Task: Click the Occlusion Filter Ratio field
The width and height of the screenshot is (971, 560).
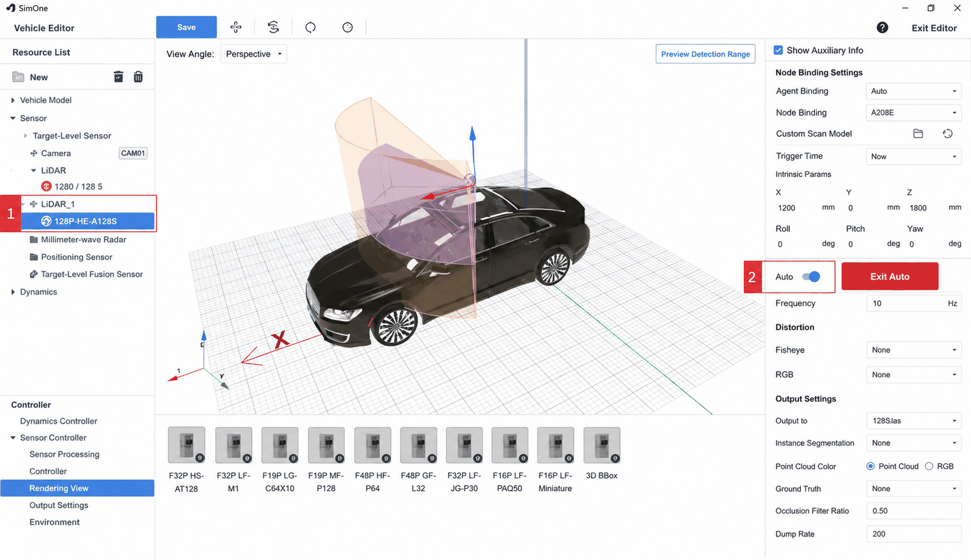Action: (914, 511)
